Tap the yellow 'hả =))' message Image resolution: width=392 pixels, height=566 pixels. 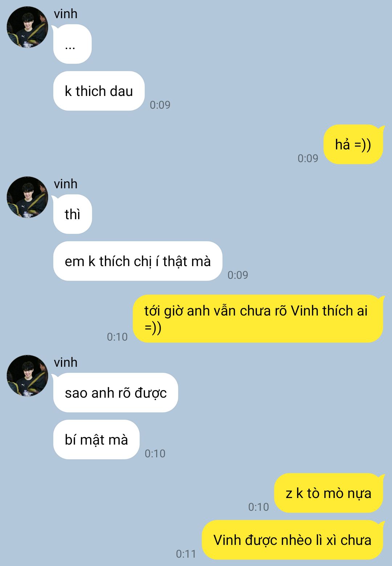tap(353, 144)
